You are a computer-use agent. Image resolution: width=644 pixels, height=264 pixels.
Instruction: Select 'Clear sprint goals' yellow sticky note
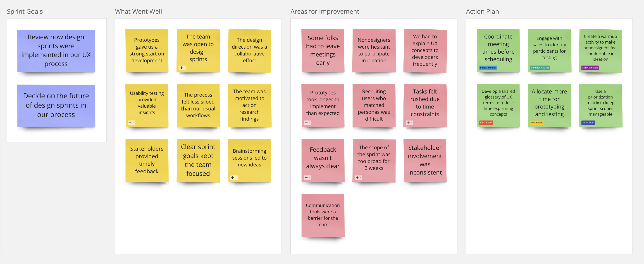point(198,160)
